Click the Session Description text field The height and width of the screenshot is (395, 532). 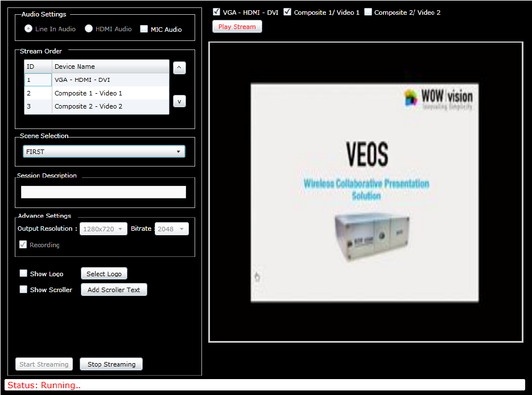click(104, 192)
